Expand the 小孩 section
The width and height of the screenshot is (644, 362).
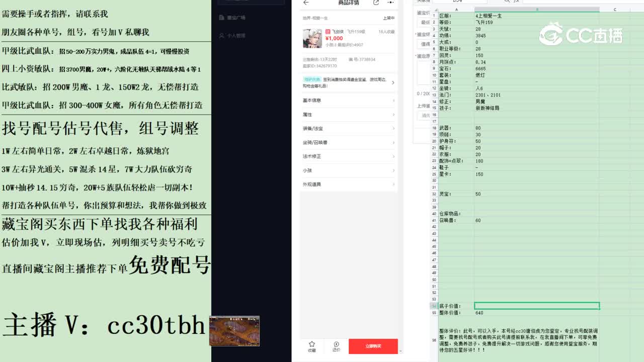349,170
